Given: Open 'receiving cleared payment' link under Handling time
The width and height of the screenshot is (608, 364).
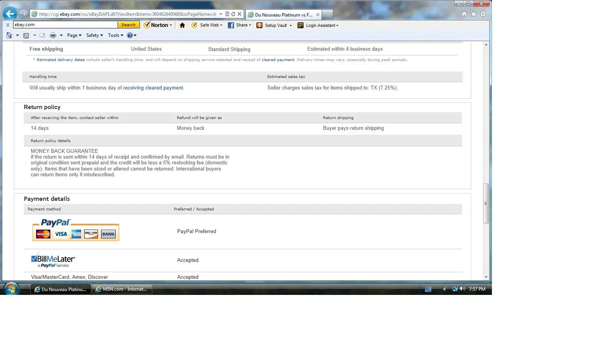Looking at the screenshot, I should [x=153, y=88].
